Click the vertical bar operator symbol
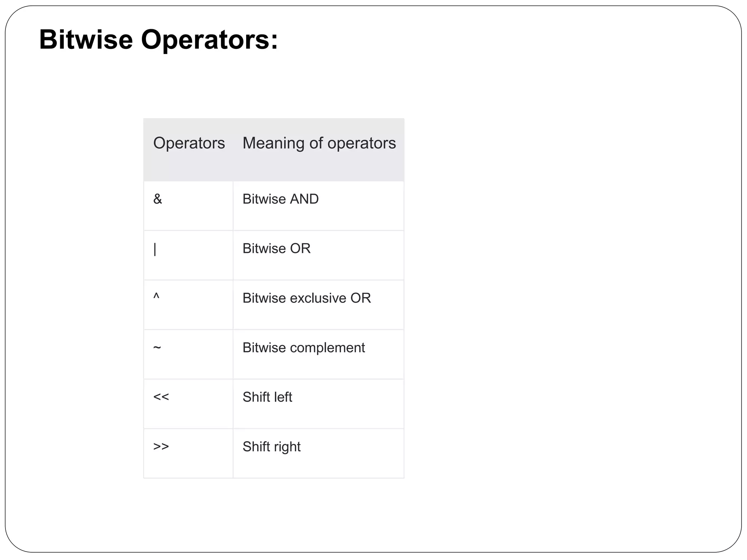 pyautogui.click(x=155, y=249)
